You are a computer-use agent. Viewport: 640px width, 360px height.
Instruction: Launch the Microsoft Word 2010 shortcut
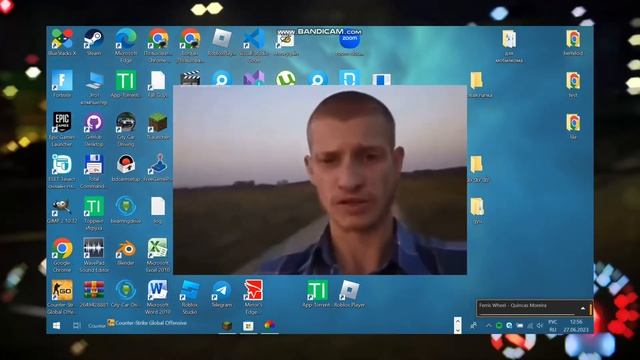coord(158,297)
